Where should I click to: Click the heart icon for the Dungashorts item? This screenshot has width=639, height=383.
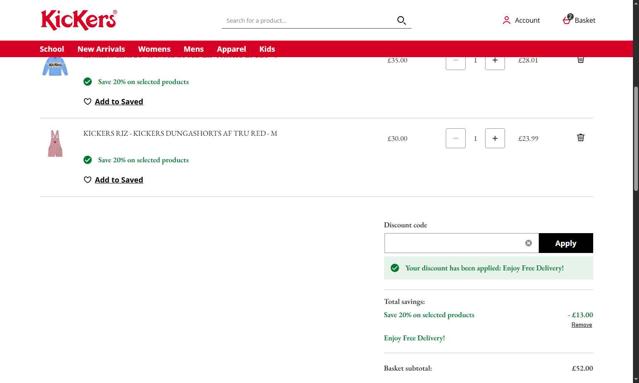tap(87, 180)
